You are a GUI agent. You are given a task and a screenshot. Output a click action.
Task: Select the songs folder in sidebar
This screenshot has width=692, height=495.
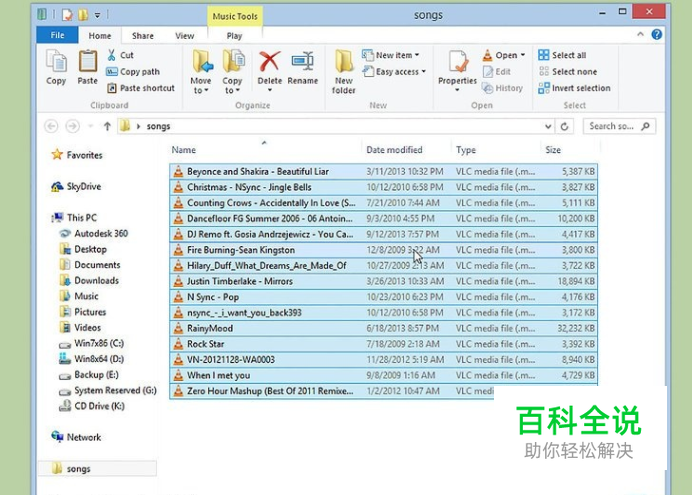[x=97, y=469]
